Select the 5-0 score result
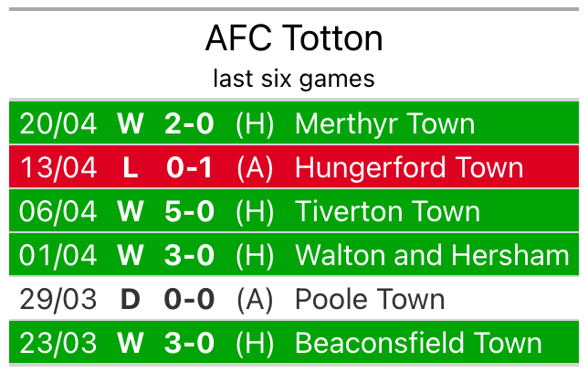The image size is (588, 373). click(x=189, y=211)
